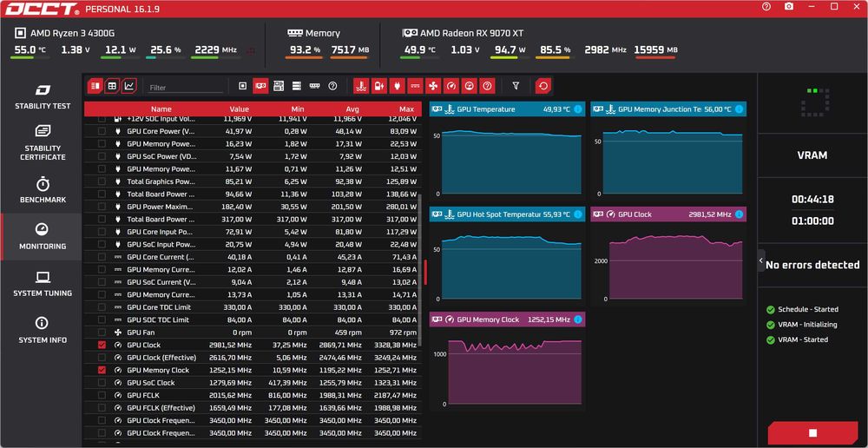Open info for GPU Memory Junction graph

point(739,109)
